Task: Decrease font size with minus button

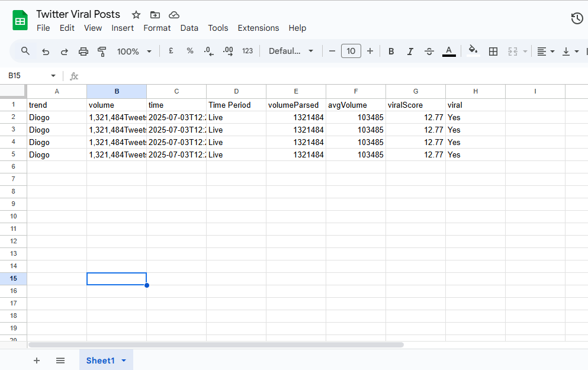Action: point(332,51)
